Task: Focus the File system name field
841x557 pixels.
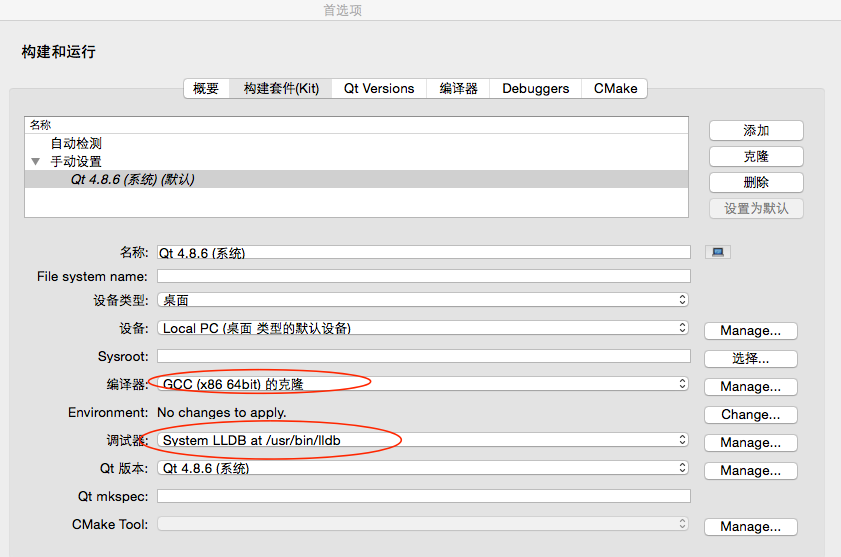Action: click(x=424, y=276)
